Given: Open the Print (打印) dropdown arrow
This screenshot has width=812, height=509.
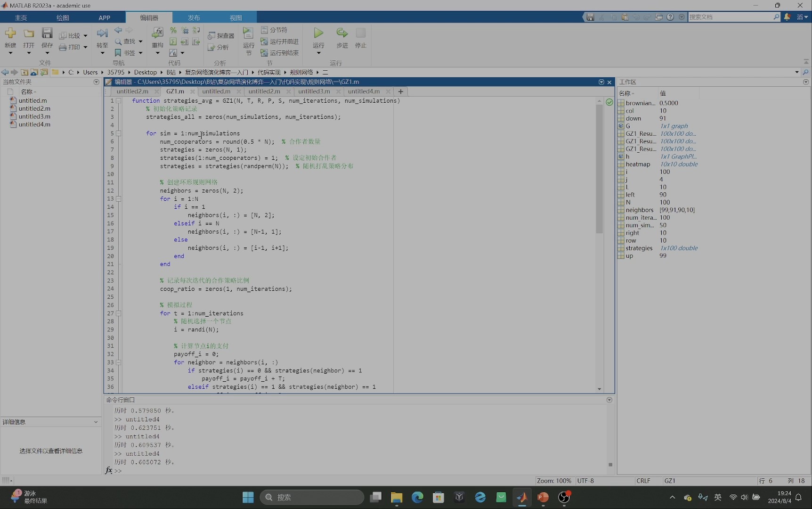Looking at the screenshot, I should point(85,47).
